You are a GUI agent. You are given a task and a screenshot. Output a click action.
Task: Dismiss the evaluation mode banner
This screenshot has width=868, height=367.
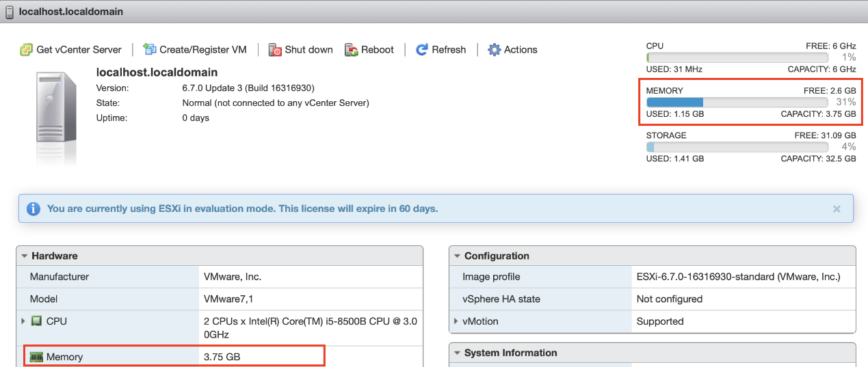(837, 209)
